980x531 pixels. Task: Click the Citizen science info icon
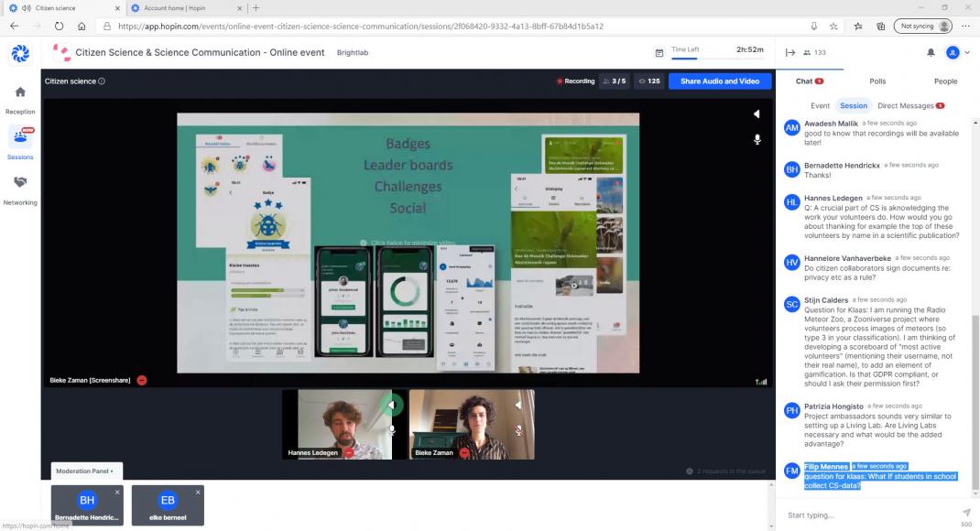(102, 81)
